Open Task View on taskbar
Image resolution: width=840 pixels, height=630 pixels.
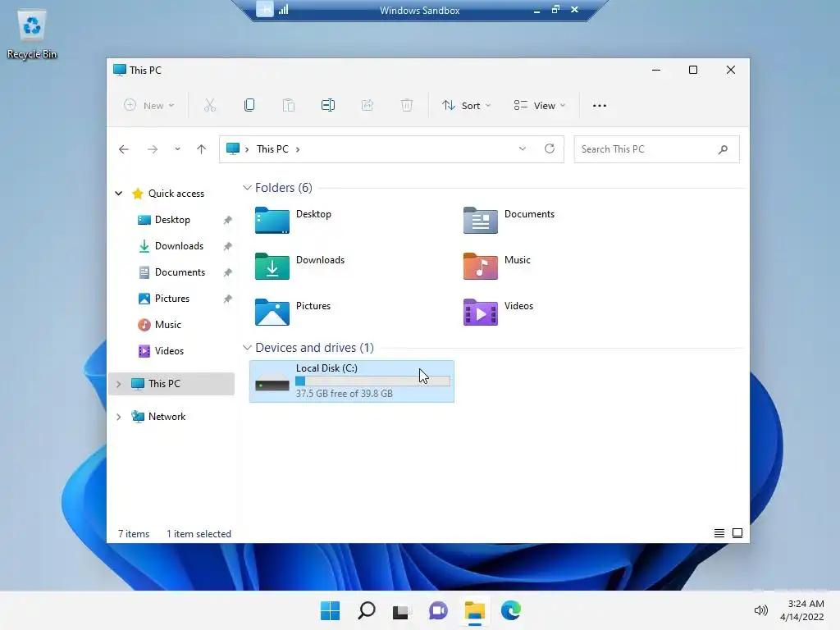(401, 610)
